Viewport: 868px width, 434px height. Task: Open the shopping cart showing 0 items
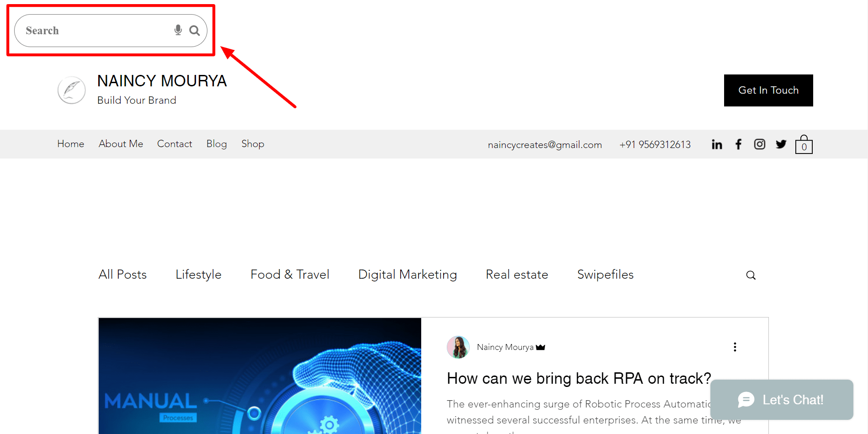point(804,144)
